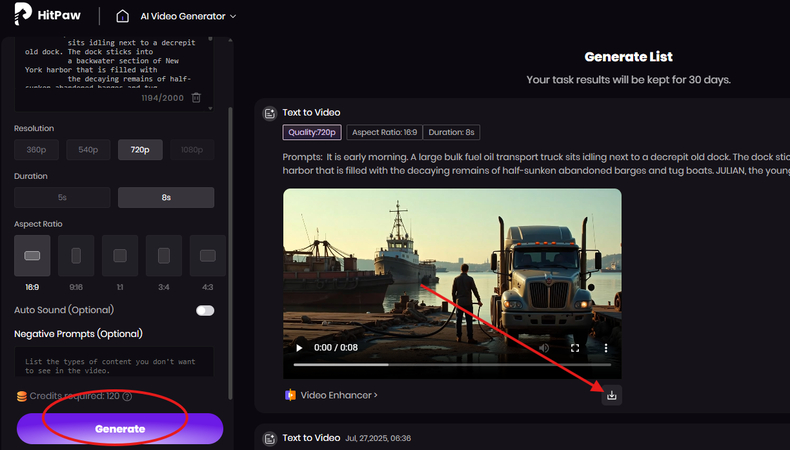Enter fullscreen on the video player
Image resolution: width=790 pixels, height=450 pixels.
575,348
